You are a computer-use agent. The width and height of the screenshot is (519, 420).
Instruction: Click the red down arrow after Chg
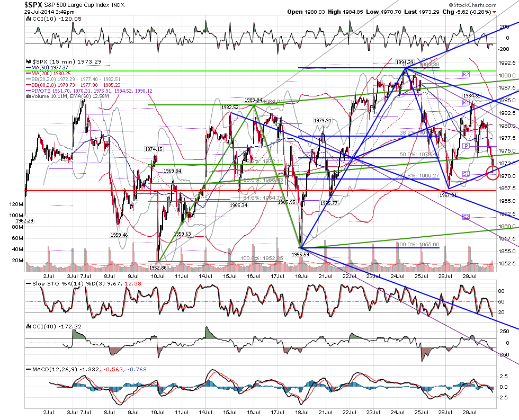click(x=495, y=12)
